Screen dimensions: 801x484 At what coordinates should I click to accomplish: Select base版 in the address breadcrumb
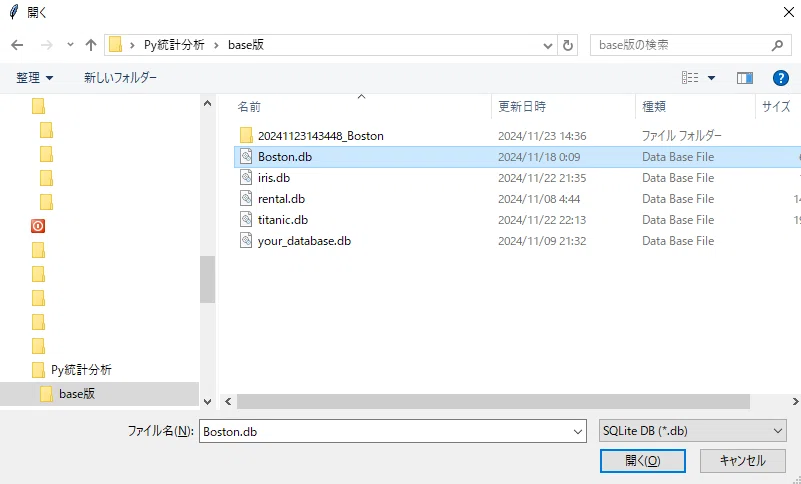pyautogui.click(x=246, y=45)
